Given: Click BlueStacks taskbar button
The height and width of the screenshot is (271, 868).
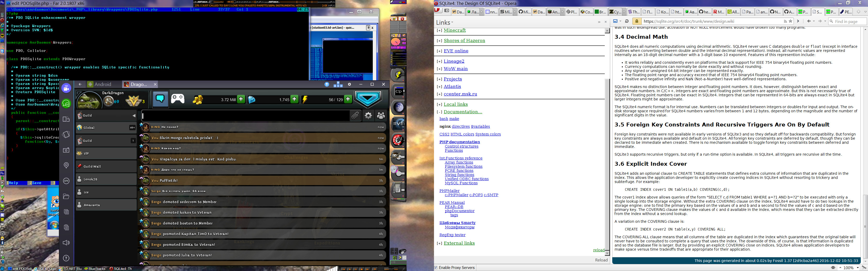Looking at the screenshot, I should (95, 269).
